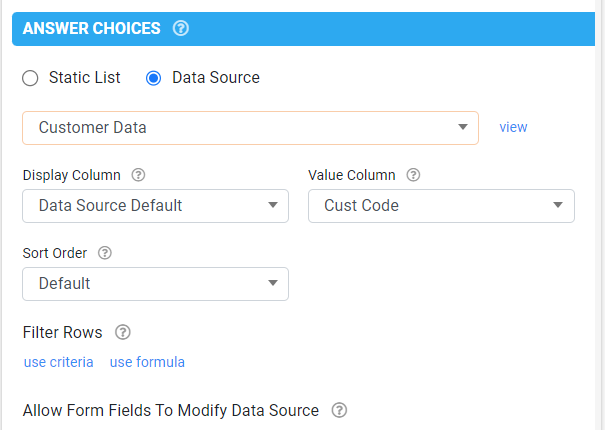This screenshot has height=430, width=605.
Task: Click the Display Column help icon
Action: coord(138,175)
